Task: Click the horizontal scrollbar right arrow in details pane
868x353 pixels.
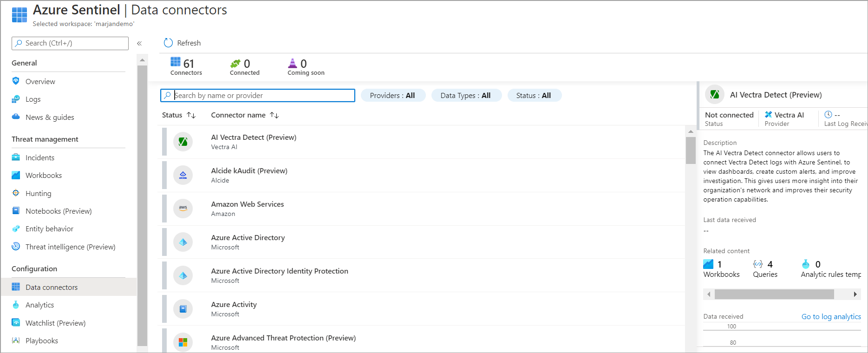Action: pyautogui.click(x=855, y=294)
